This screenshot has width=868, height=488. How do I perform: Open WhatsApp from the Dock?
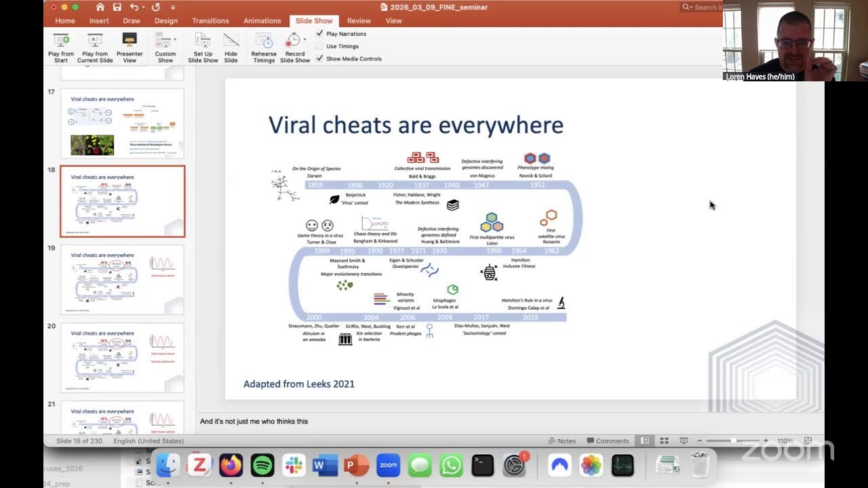[x=451, y=465]
